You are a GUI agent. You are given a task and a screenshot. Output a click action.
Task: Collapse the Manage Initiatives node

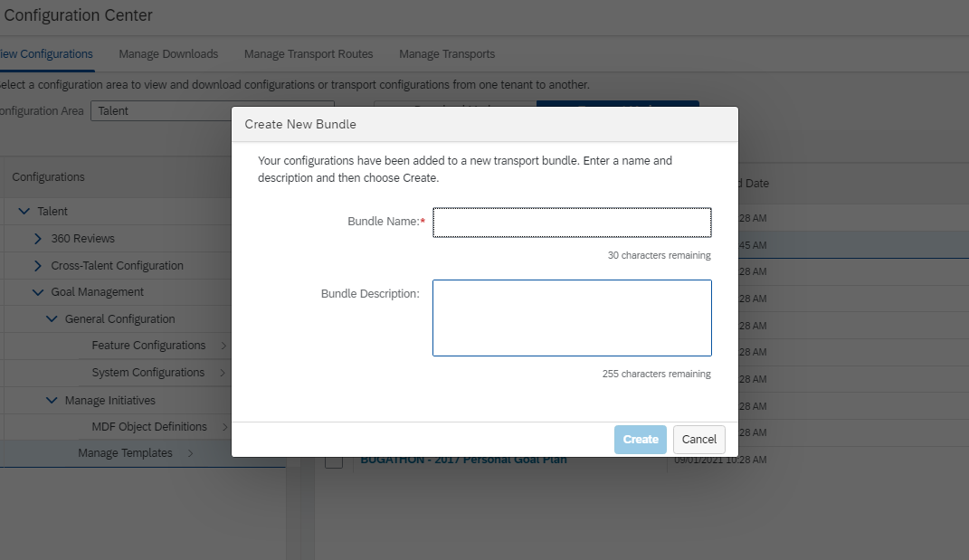pyautogui.click(x=52, y=401)
